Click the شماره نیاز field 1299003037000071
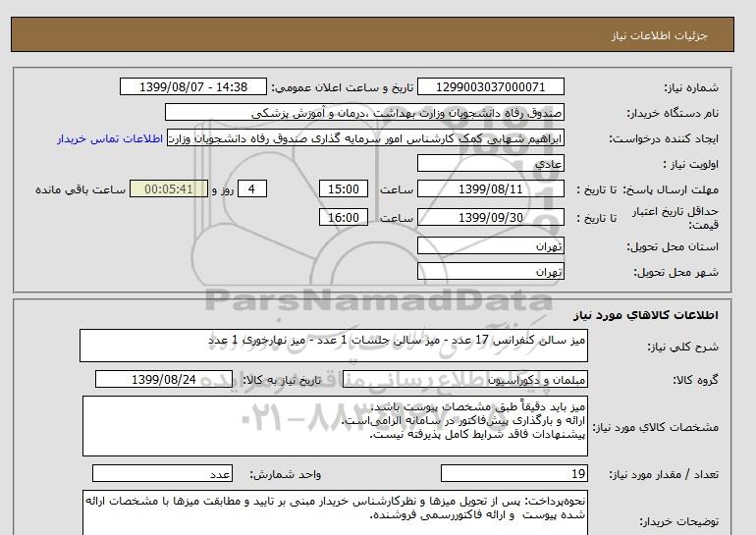 coord(490,86)
